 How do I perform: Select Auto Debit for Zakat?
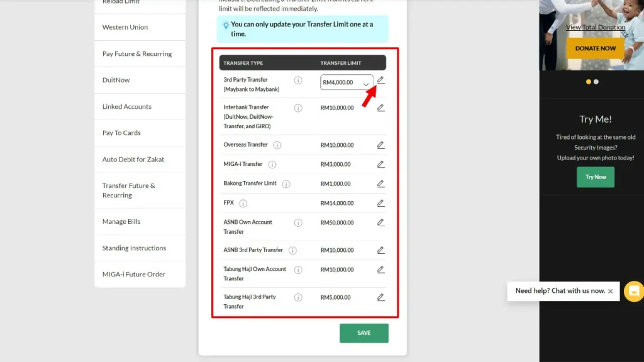(140, 159)
